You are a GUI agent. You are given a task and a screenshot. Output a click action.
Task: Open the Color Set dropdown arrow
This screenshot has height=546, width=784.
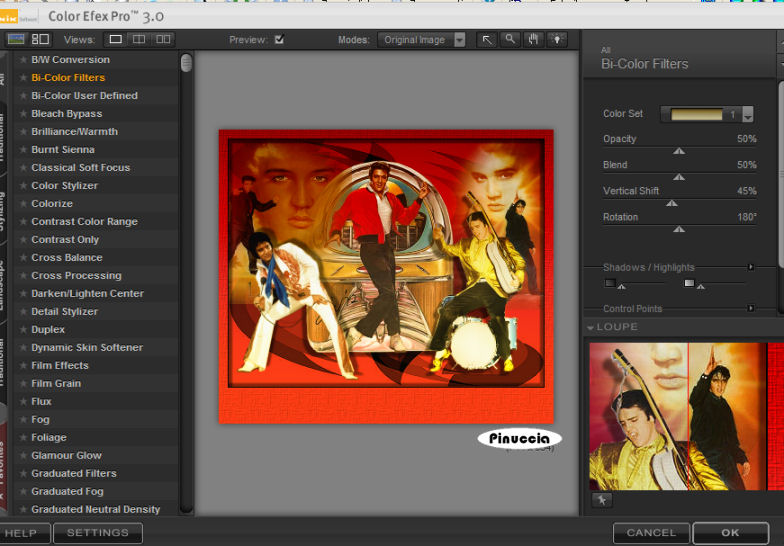pos(748,114)
